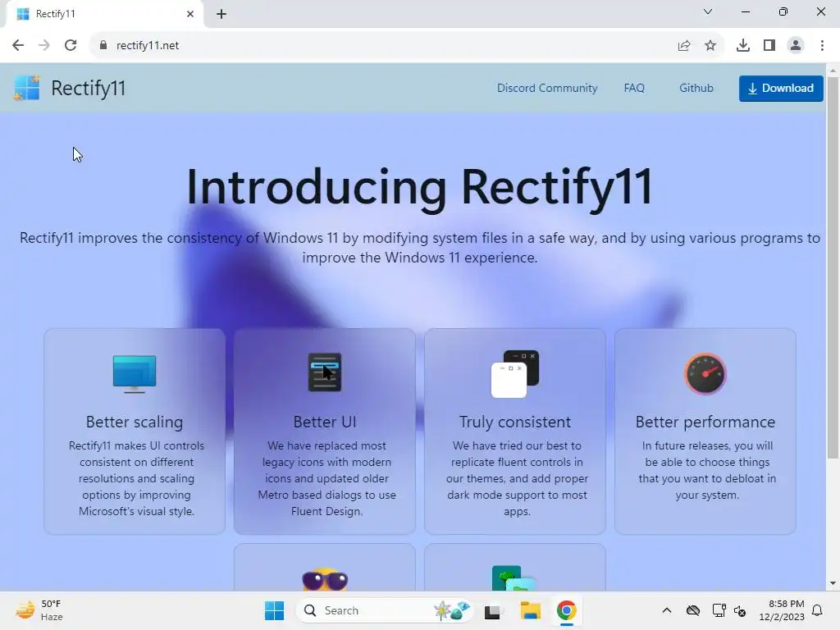Select the 'Better UI' heading

coord(325,422)
